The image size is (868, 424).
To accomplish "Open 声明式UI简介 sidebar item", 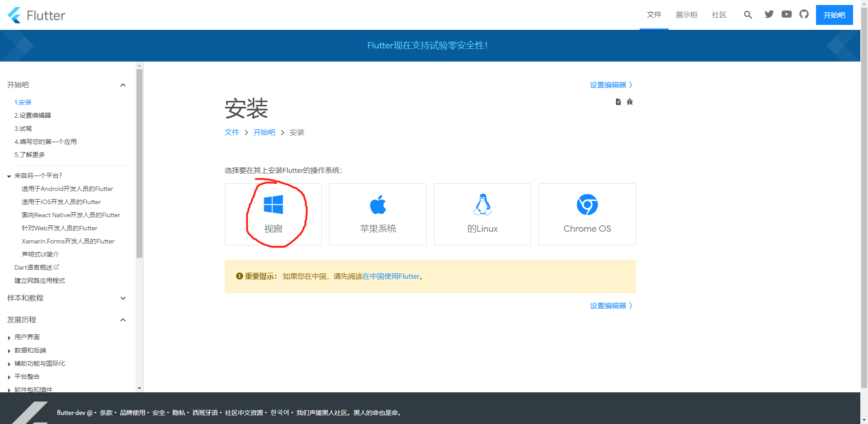I will (40, 254).
